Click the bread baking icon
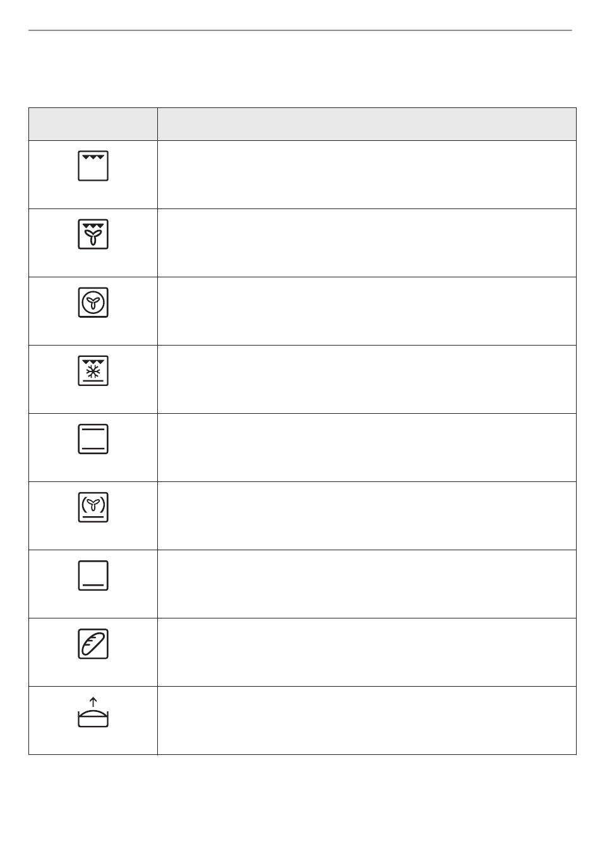600x868 pixels. pos(93,643)
